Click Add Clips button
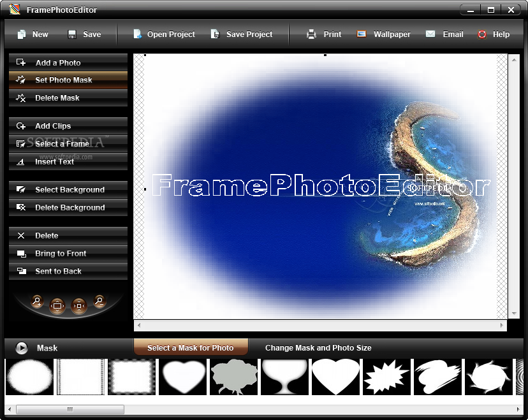528x420 pixels. coord(68,126)
